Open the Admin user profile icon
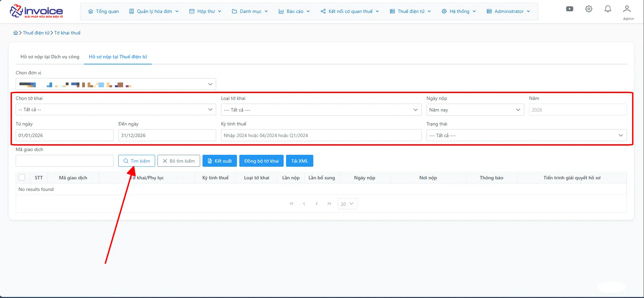 (x=627, y=9)
